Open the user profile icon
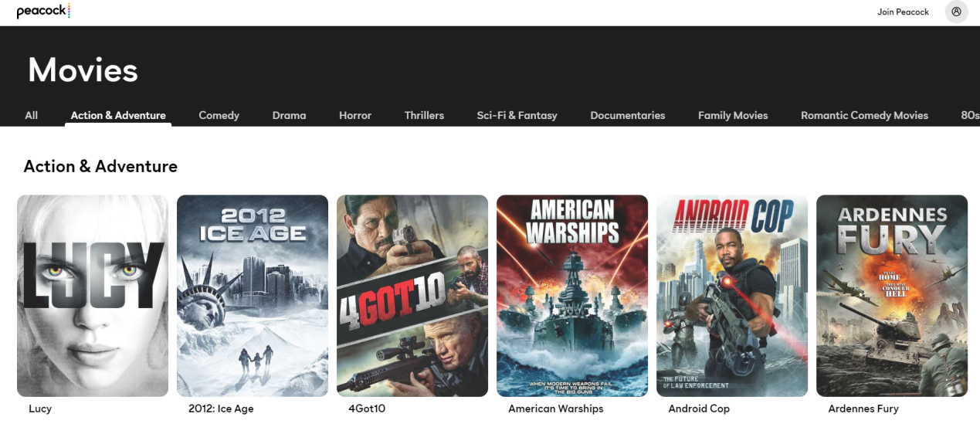This screenshot has width=980, height=434. 956,12
